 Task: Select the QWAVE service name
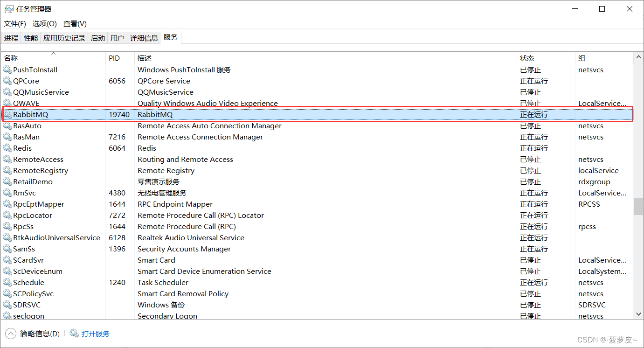click(26, 104)
